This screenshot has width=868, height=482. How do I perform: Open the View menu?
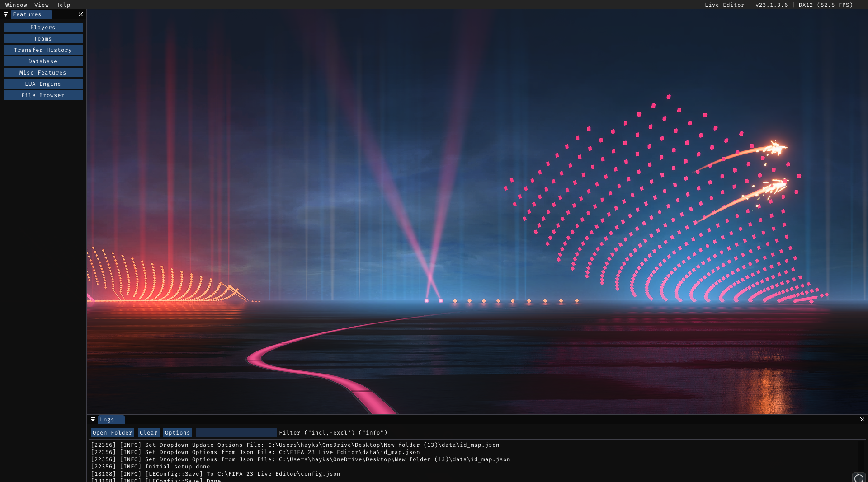pyautogui.click(x=42, y=5)
